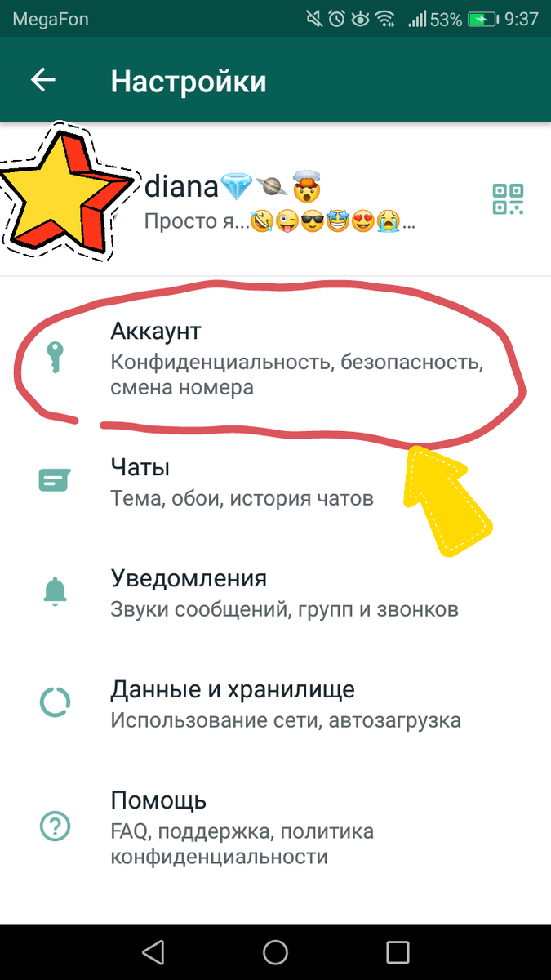Open the QR code icon
Screen dimensions: 551x980
(508, 198)
